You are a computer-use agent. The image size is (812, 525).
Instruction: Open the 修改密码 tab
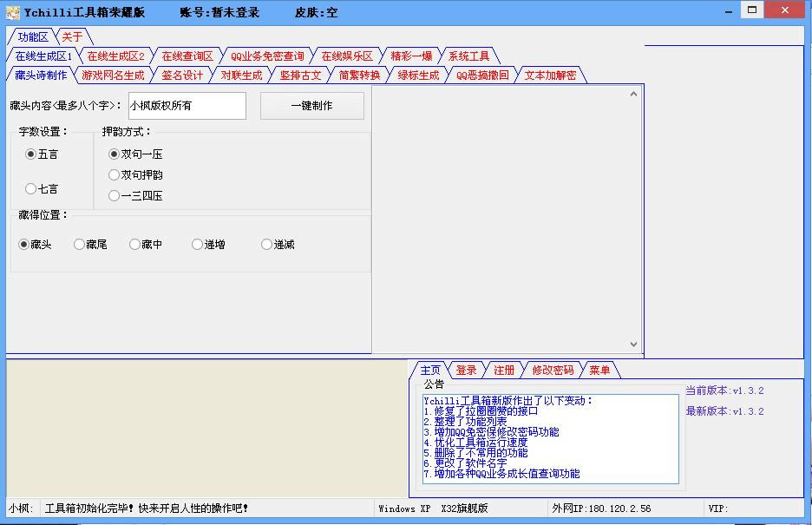pyautogui.click(x=553, y=371)
